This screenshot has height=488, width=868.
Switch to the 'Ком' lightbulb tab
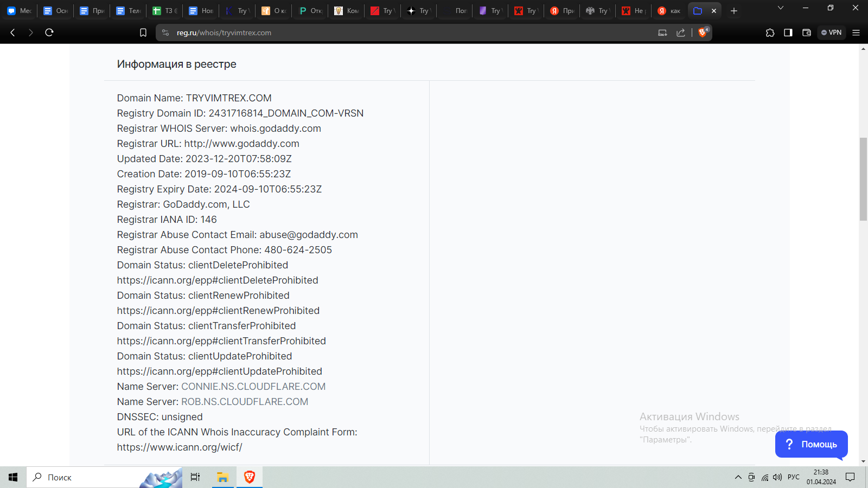click(x=346, y=11)
